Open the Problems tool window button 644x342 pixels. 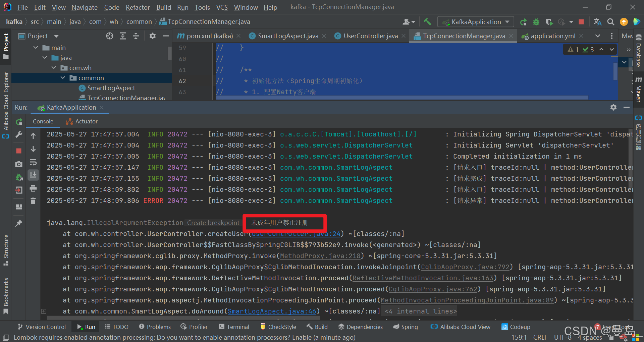[x=155, y=327]
